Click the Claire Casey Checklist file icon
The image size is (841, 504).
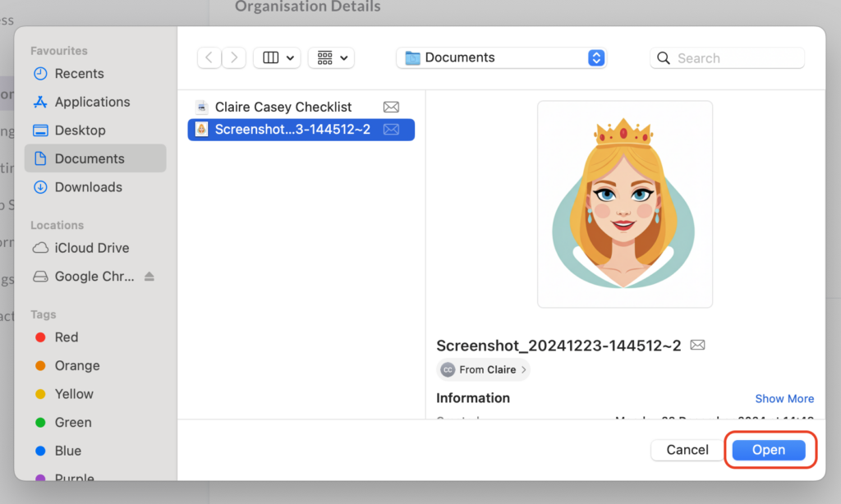tap(202, 107)
